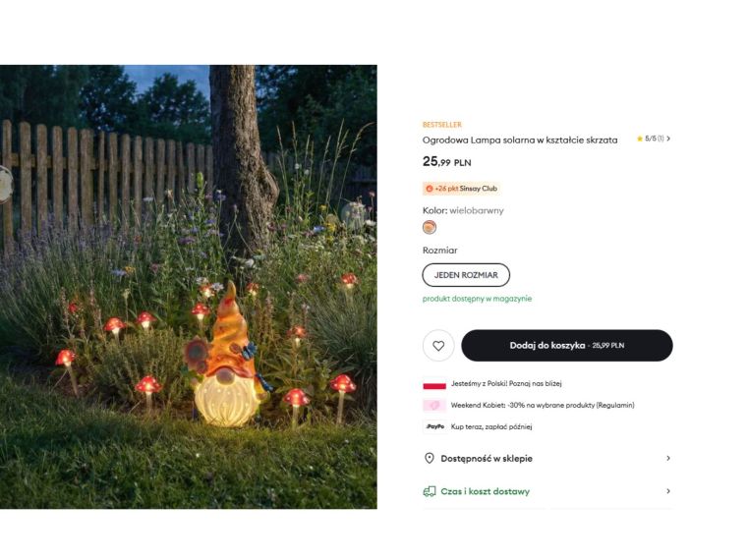The image size is (747, 560).
Task: Click the product title Ogrodowa Lampa solarna
Action: coord(520,140)
